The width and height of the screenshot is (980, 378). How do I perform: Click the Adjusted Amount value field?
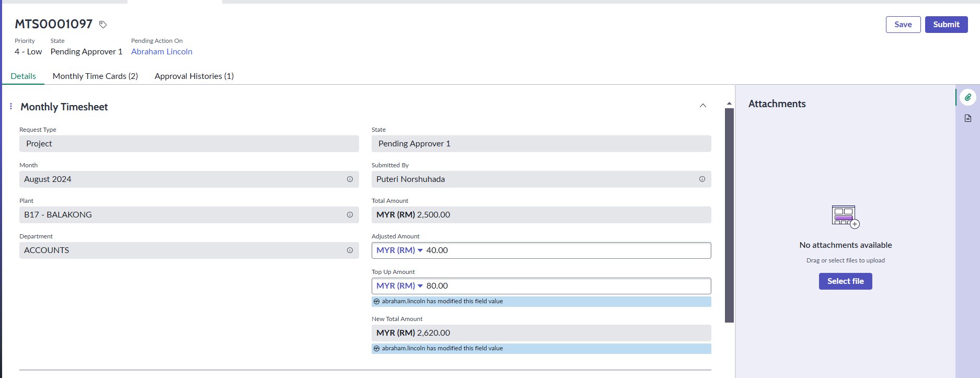564,250
